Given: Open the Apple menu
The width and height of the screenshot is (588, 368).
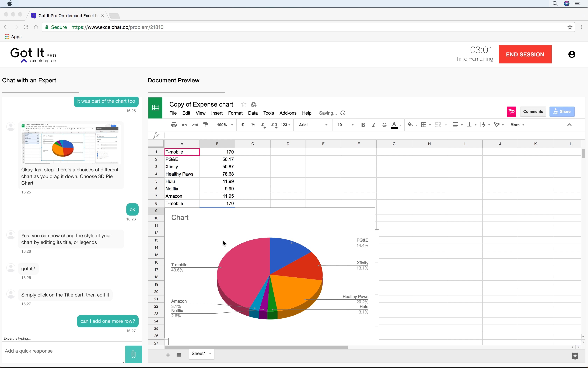Looking at the screenshot, I should (x=9, y=4).
